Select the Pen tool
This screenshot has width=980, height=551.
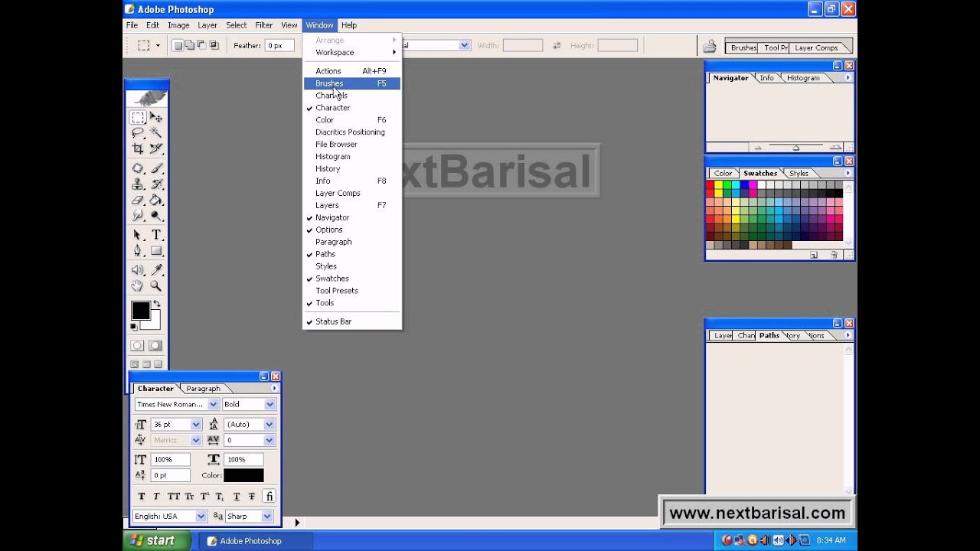click(x=138, y=250)
